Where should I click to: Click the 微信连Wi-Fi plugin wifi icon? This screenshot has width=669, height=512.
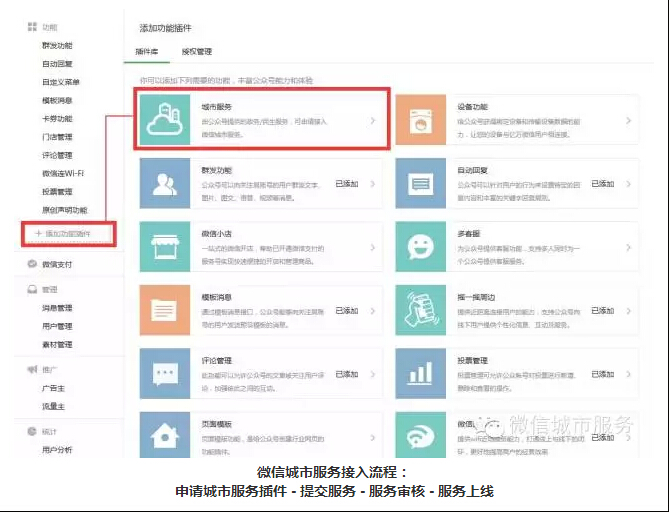[421, 435]
